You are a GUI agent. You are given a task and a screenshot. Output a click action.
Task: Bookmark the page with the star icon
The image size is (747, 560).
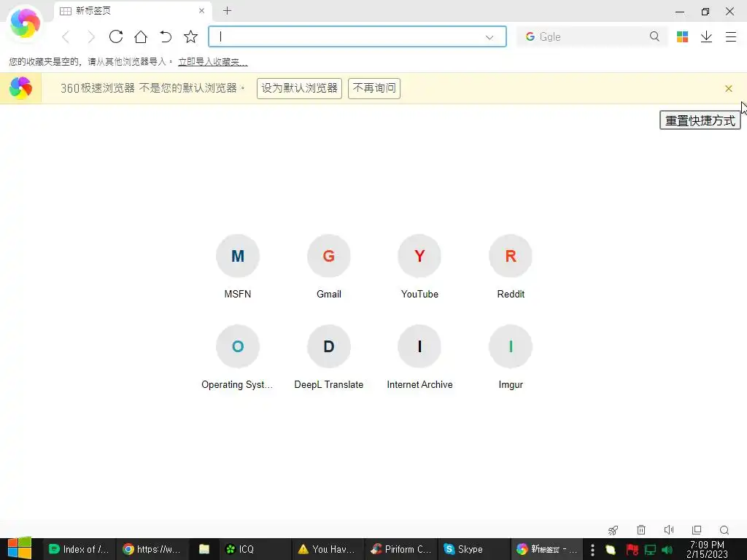190,36
